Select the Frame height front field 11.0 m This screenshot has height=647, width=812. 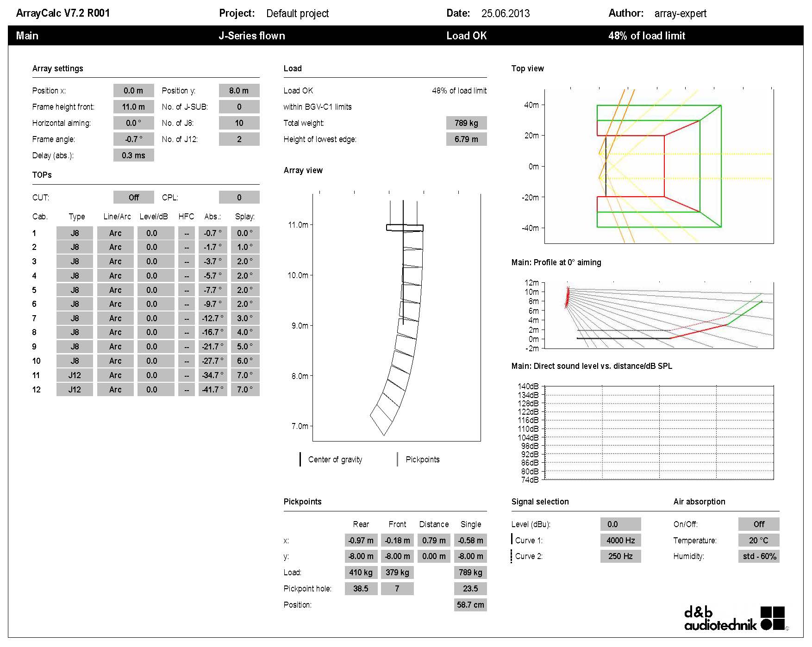[133, 107]
